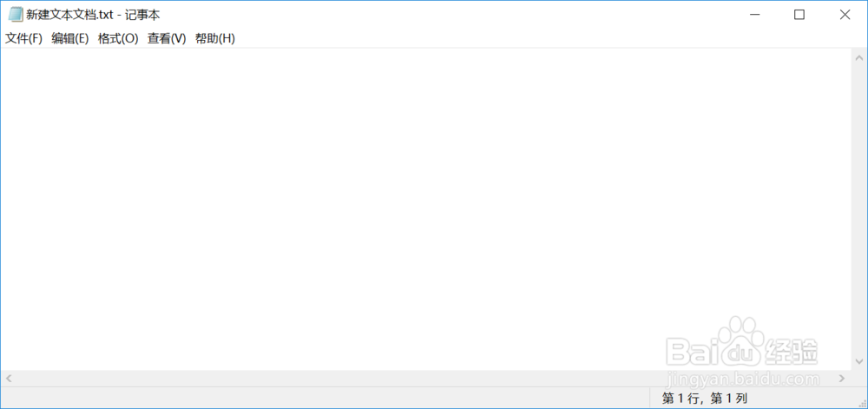The image size is (868, 409).
Task: Place the cursor in the empty text area
Action: [x=425, y=209]
